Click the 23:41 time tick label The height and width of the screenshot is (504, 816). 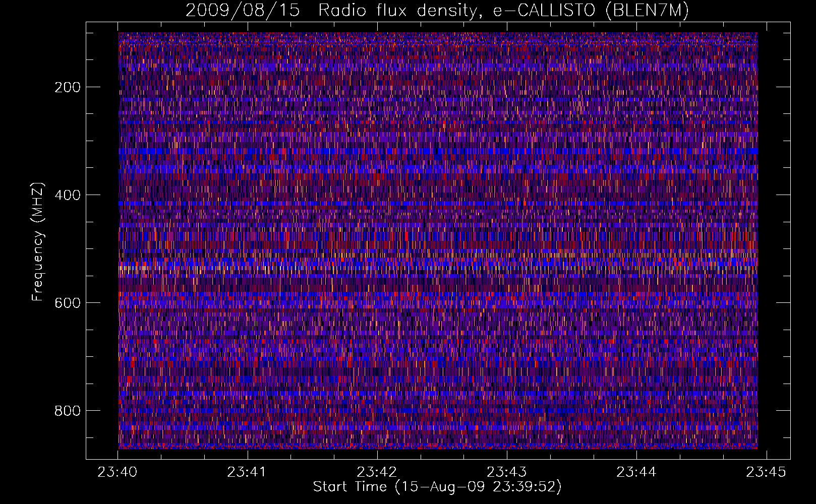[x=247, y=472]
